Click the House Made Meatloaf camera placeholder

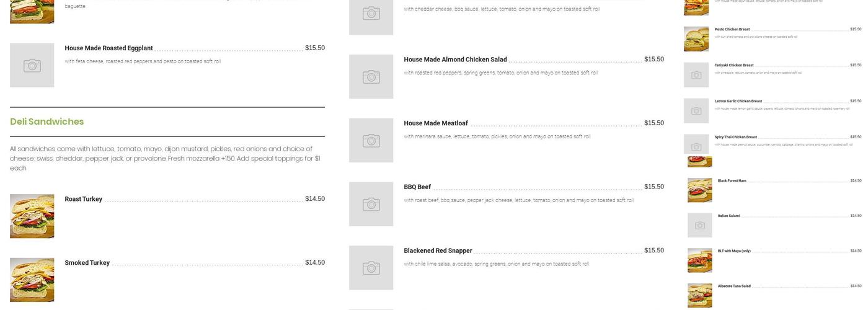point(371,141)
